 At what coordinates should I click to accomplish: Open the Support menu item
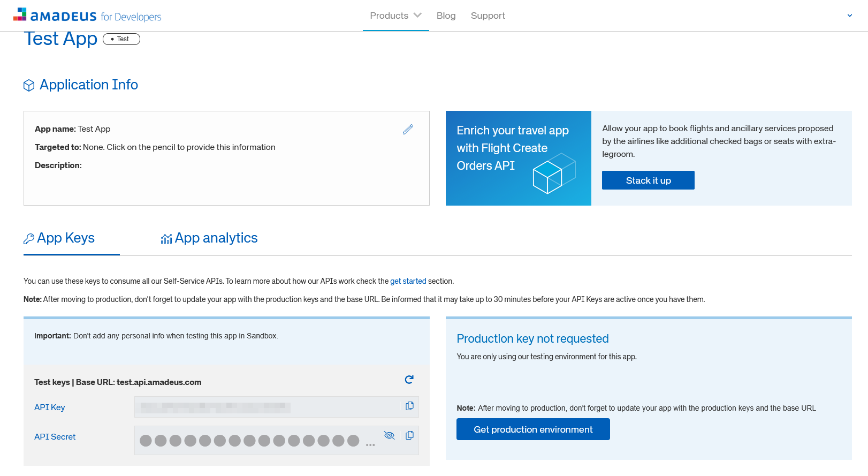488,16
